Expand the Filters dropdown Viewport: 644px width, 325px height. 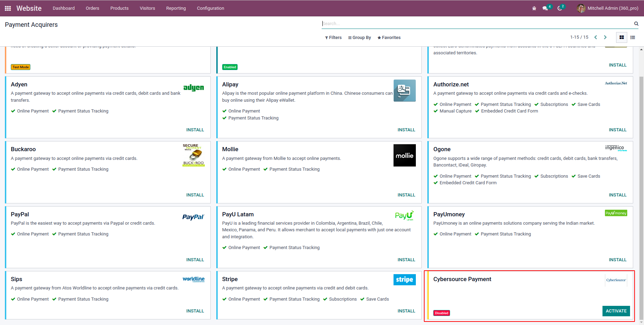[333, 38]
